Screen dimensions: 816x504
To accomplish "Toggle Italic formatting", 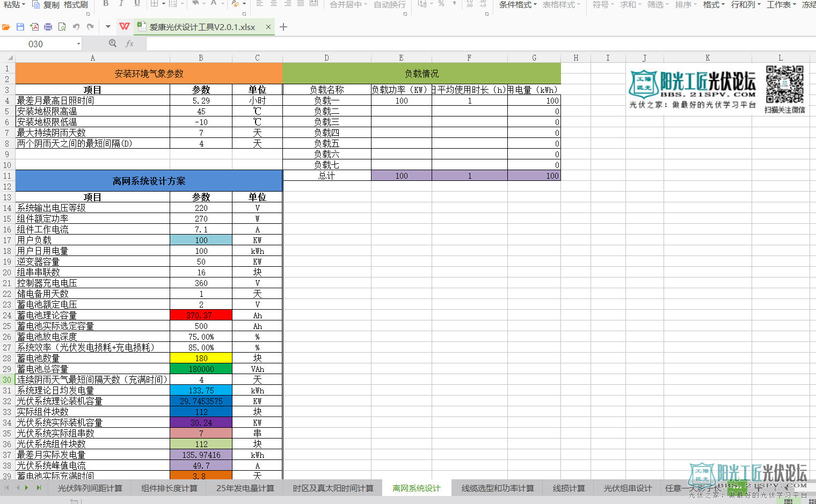I will pyautogui.click(x=121, y=4).
